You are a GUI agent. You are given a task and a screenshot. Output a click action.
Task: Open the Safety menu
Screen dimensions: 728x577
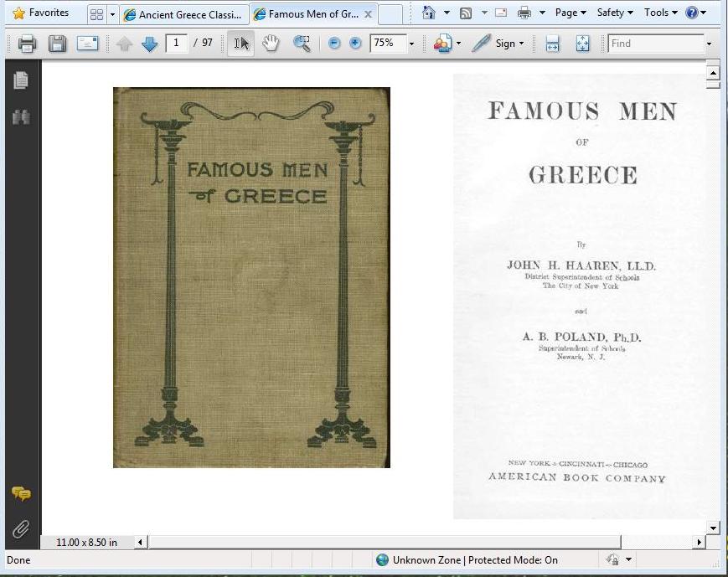click(615, 13)
